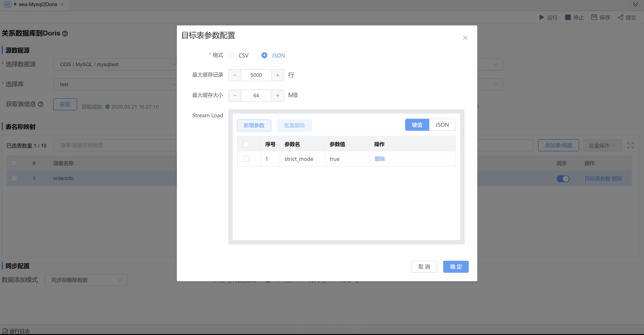The height and width of the screenshot is (335, 644).
Task: Click plus stepper for 最大缓存记录
Action: pos(277,75)
